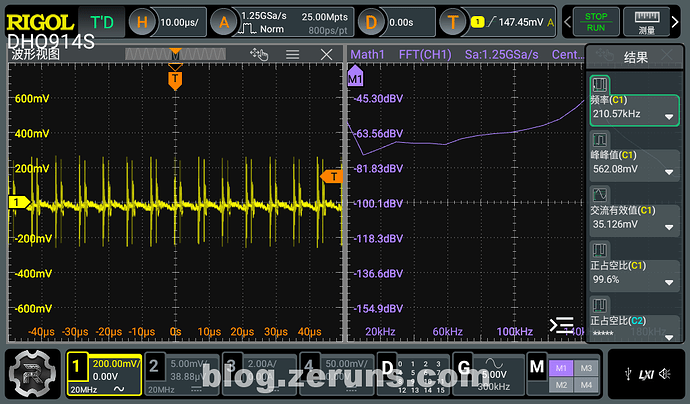Enable channel 2
This screenshot has height=404, width=690.
pyautogui.click(x=156, y=364)
